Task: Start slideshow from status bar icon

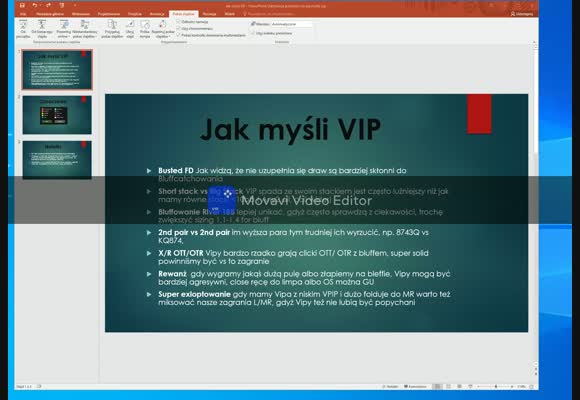Action: point(470,386)
